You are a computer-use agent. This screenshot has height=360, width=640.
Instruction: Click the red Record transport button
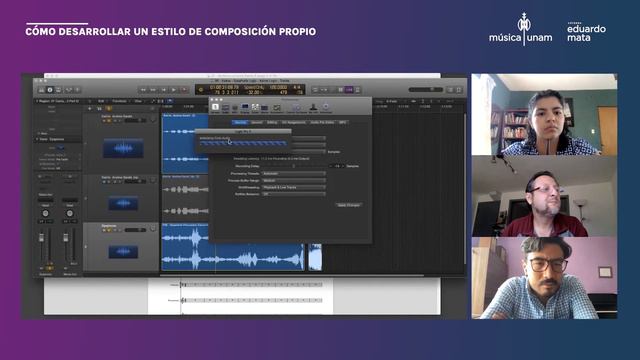184,90
